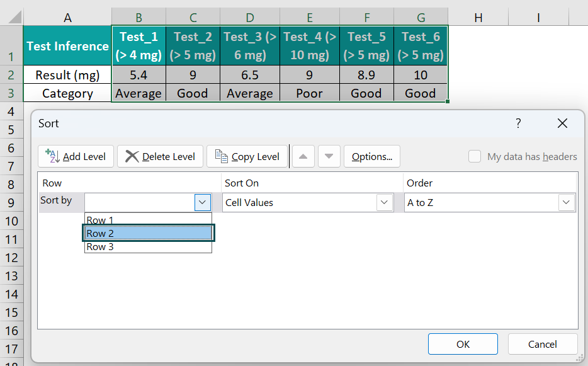Click the Test_3 (> 6 mg) cell
The height and width of the screenshot is (366, 588).
point(250,45)
